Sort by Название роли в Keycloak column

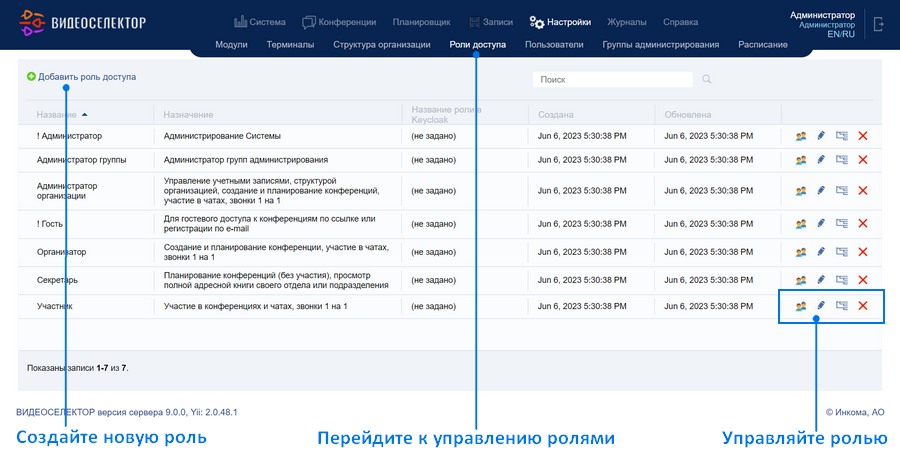tap(446, 114)
